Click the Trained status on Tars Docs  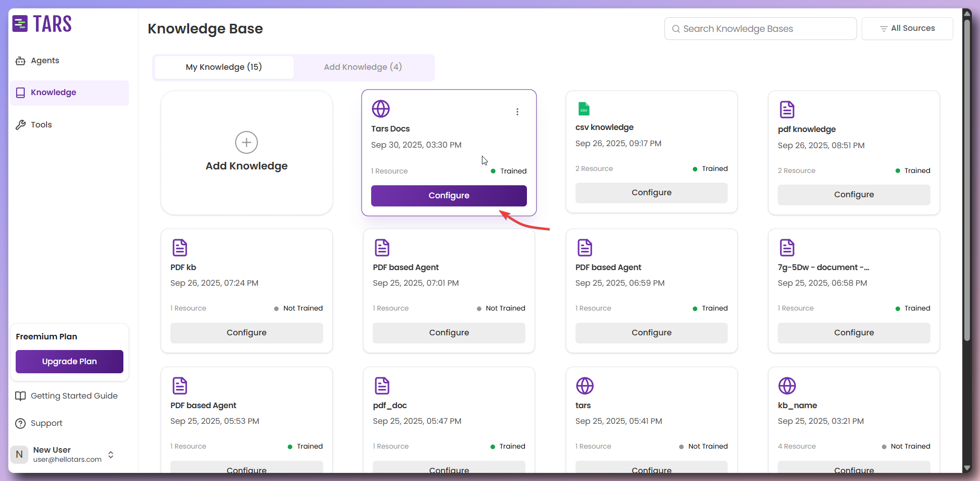click(x=509, y=171)
